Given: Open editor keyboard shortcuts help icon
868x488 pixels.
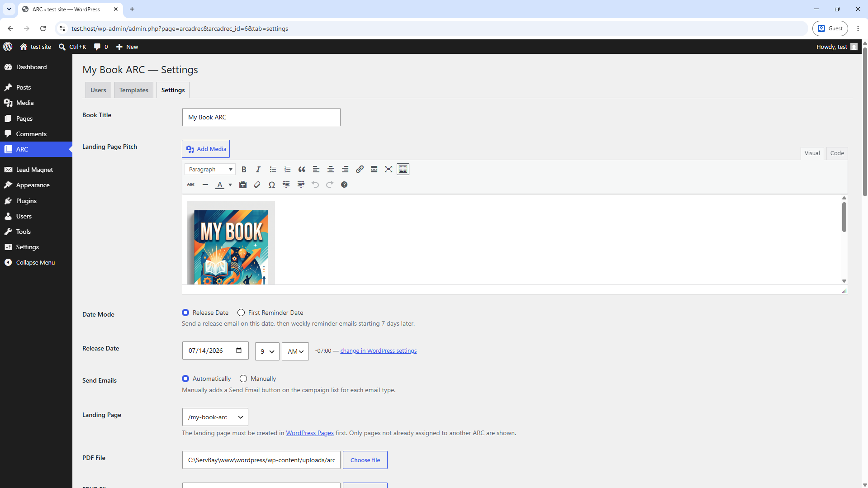Looking at the screenshot, I should [344, 185].
